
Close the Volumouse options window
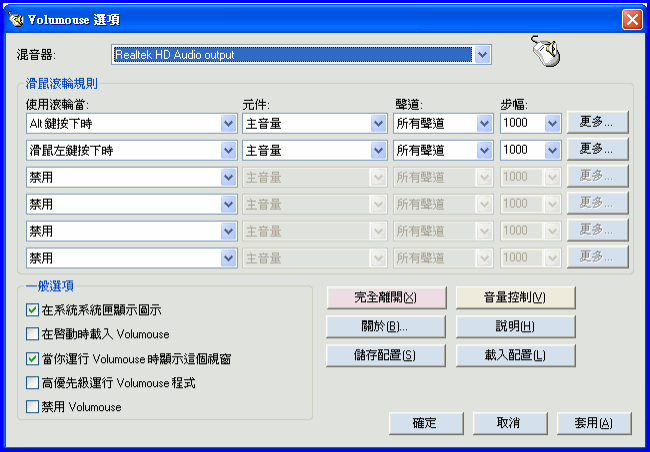[631, 19]
